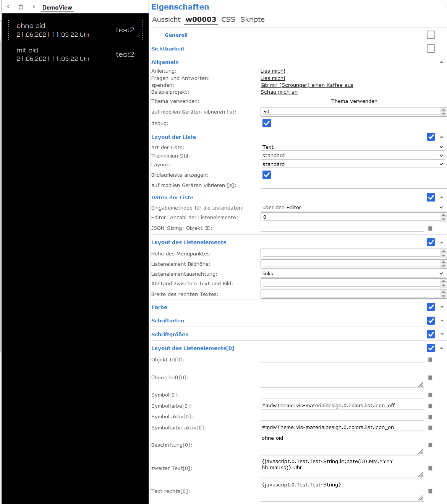Expand the Schriftgrößen section arrow

pyautogui.click(x=442, y=334)
